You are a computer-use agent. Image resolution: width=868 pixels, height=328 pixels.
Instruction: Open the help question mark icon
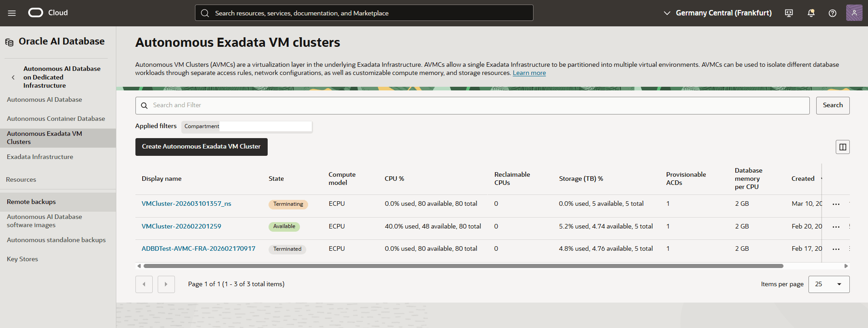833,13
